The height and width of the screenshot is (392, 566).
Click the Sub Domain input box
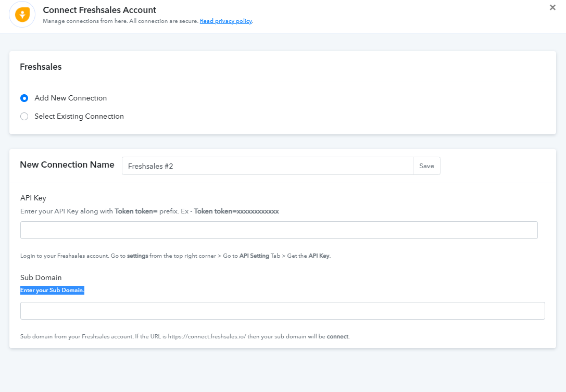pos(283,311)
